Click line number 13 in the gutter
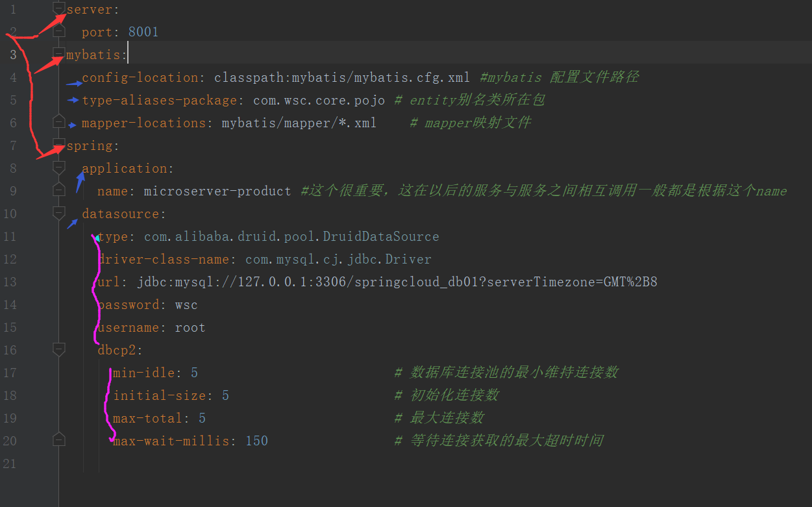The image size is (812, 507). click(10, 282)
